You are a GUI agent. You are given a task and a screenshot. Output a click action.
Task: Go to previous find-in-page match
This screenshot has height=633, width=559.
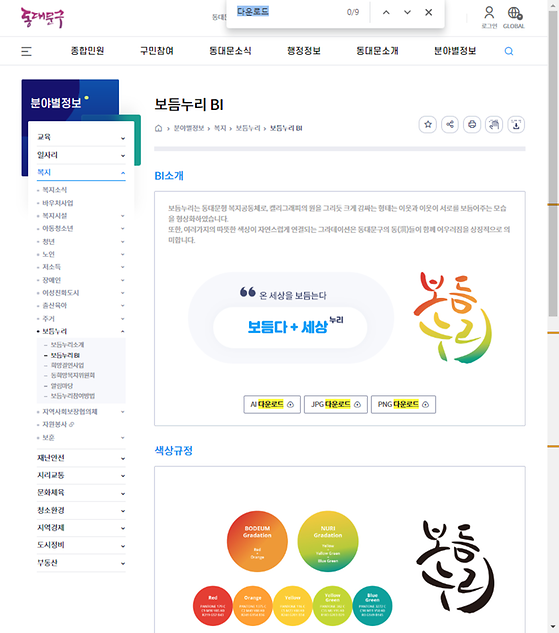click(386, 13)
